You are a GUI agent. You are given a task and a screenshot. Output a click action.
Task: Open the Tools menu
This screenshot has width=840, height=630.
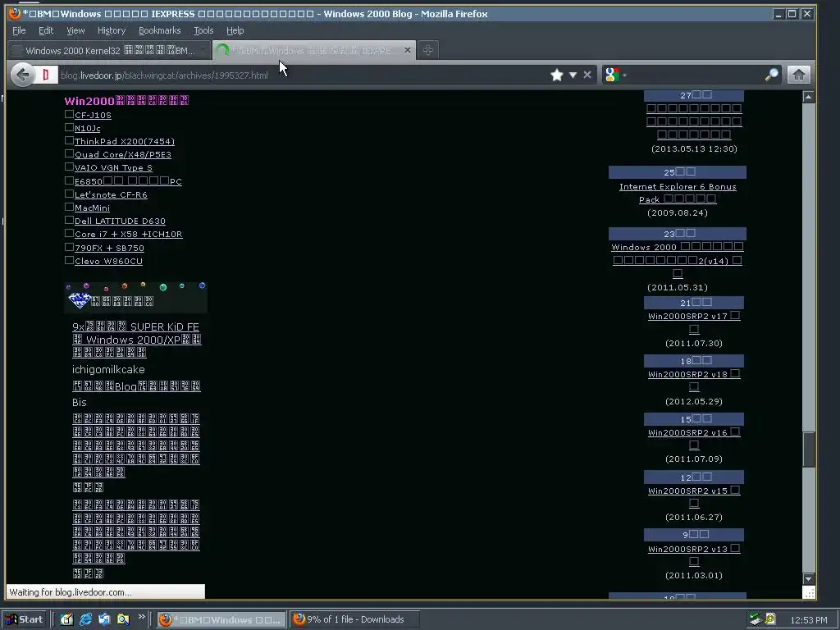click(x=203, y=30)
